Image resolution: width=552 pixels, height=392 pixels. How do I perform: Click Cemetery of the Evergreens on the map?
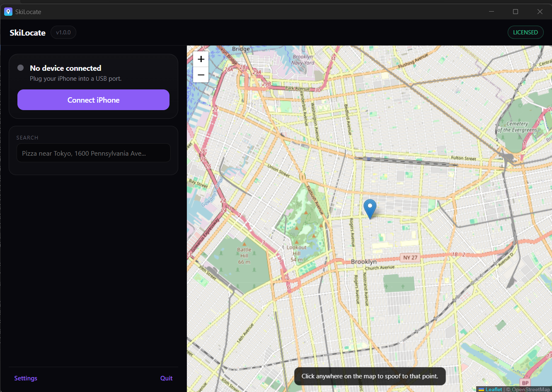[517, 127]
